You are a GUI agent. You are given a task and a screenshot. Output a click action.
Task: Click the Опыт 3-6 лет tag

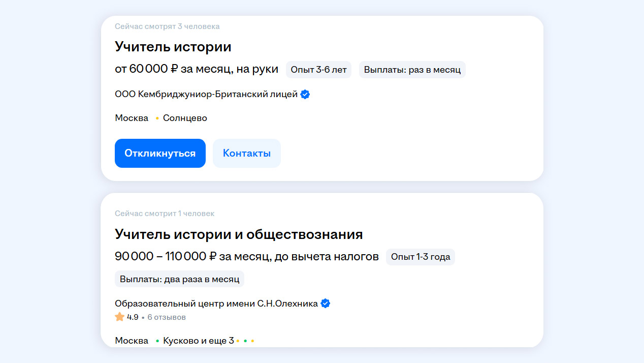point(318,70)
